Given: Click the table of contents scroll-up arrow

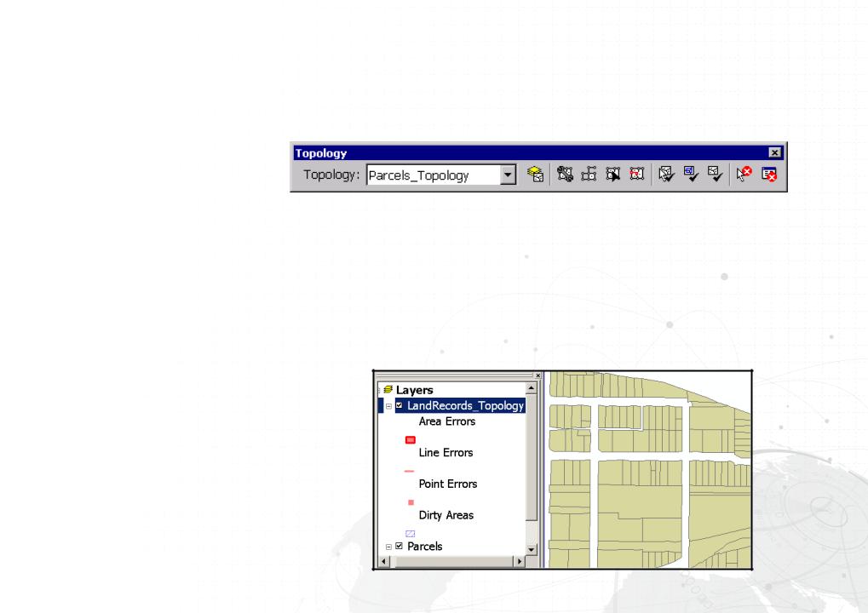Looking at the screenshot, I should [532, 388].
